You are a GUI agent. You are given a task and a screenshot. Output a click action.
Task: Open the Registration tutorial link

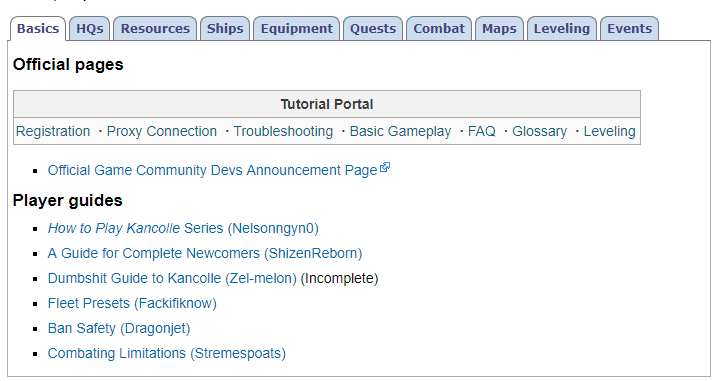[x=53, y=131]
